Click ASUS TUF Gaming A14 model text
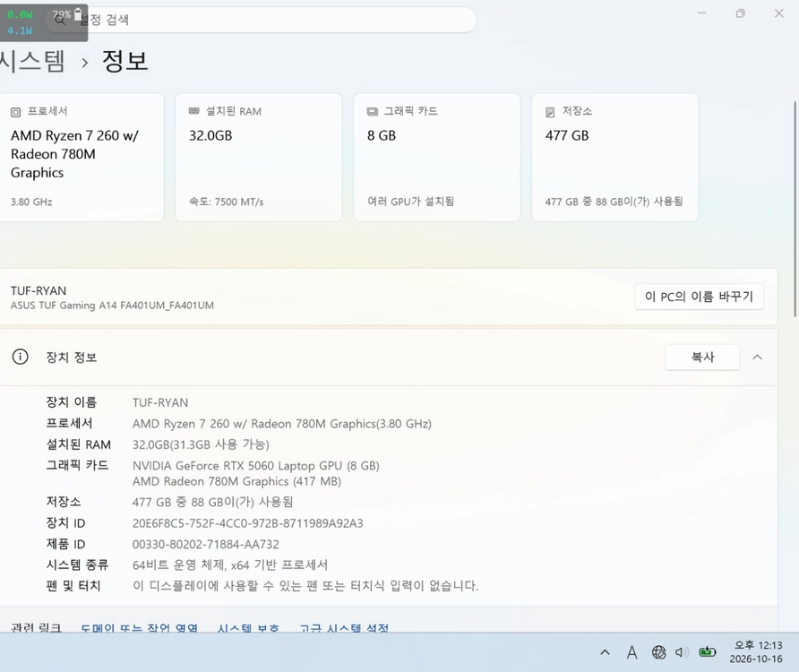The image size is (799, 672). click(112, 306)
